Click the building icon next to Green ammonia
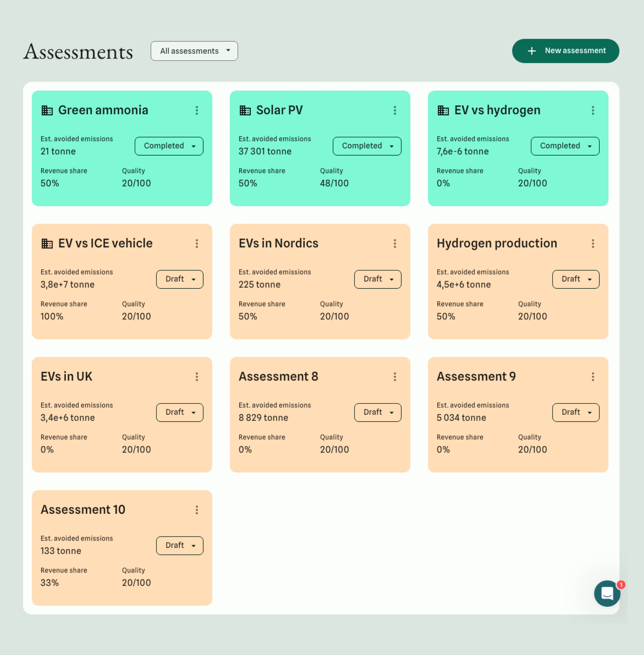 coord(47,110)
